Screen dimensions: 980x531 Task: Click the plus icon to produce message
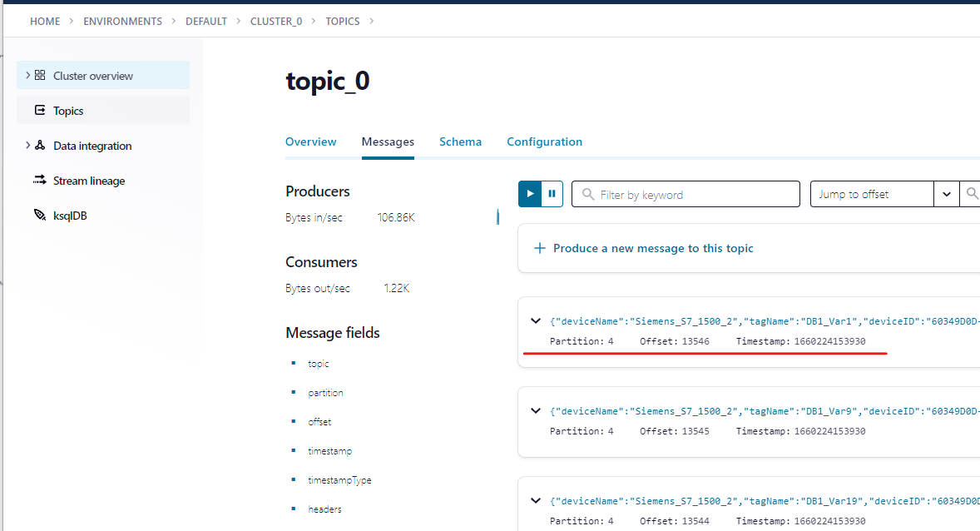[x=539, y=248]
